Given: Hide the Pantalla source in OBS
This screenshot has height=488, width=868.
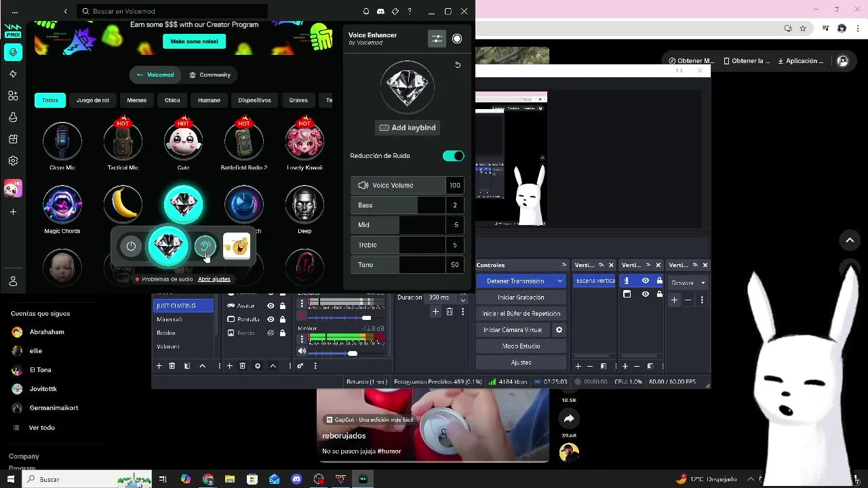Looking at the screenshot, I should (271, 319).
